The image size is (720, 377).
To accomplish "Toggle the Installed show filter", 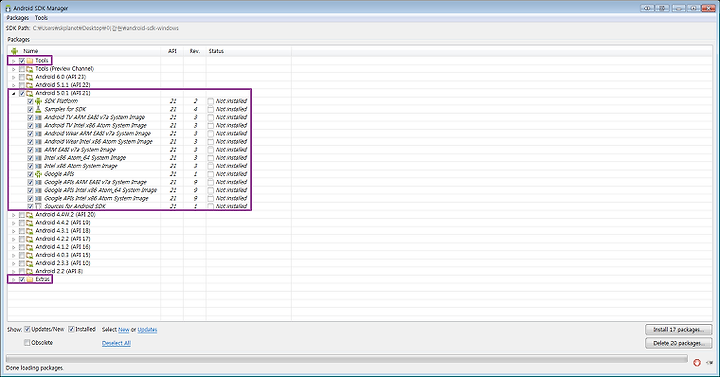I will [x=71, y=329].
